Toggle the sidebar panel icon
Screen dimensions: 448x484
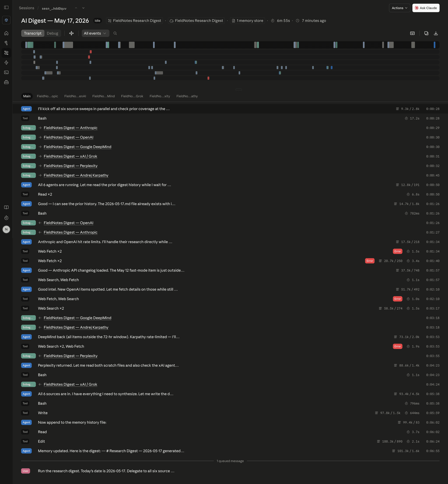pyautogui.click(x=6, y=7)
